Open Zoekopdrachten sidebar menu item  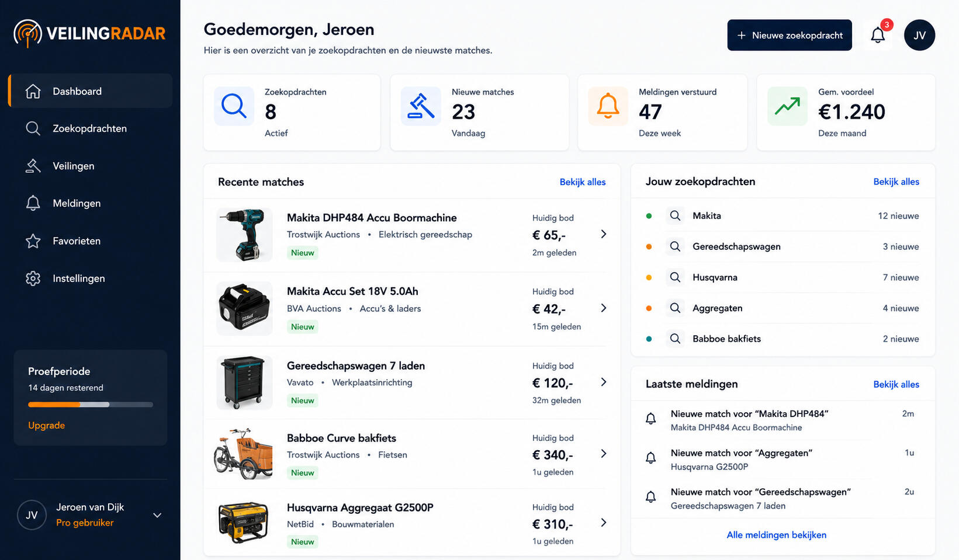tap(91, 128)
